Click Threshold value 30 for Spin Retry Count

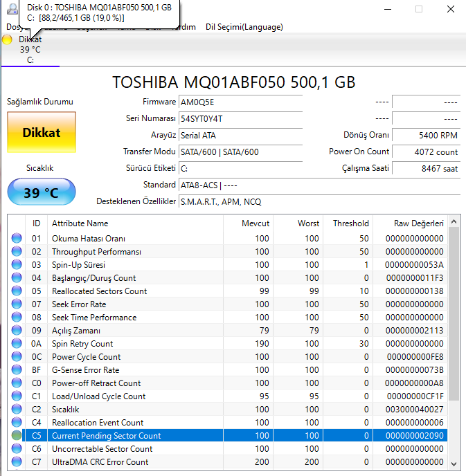[x=364, y=344]
